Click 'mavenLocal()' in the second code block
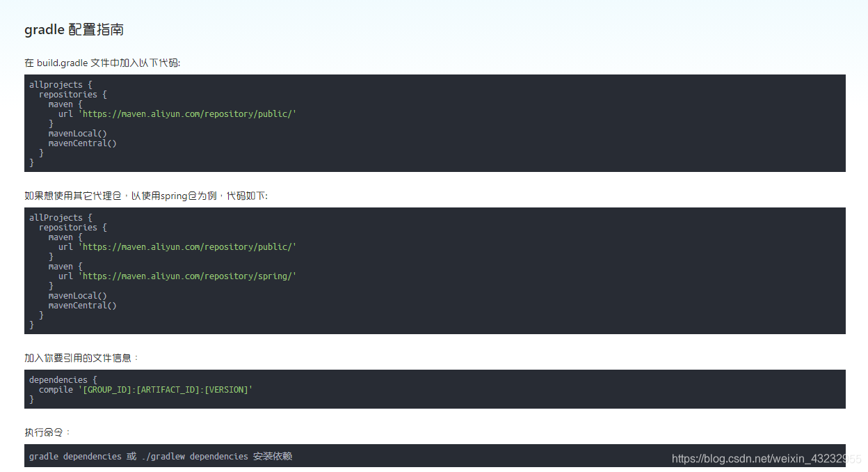The height and width of the screenshot is (472, 868). pos(77,296)
